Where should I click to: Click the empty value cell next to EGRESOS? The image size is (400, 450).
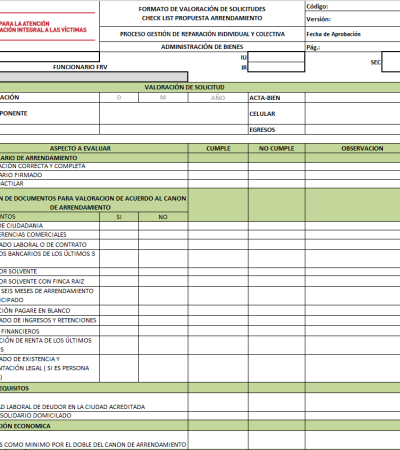(353, 130)
